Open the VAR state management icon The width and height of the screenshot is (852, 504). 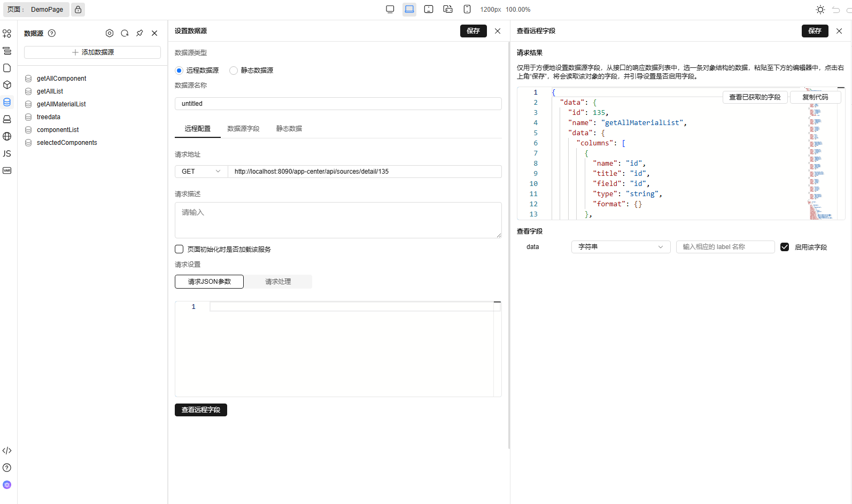tap(7, 170)
